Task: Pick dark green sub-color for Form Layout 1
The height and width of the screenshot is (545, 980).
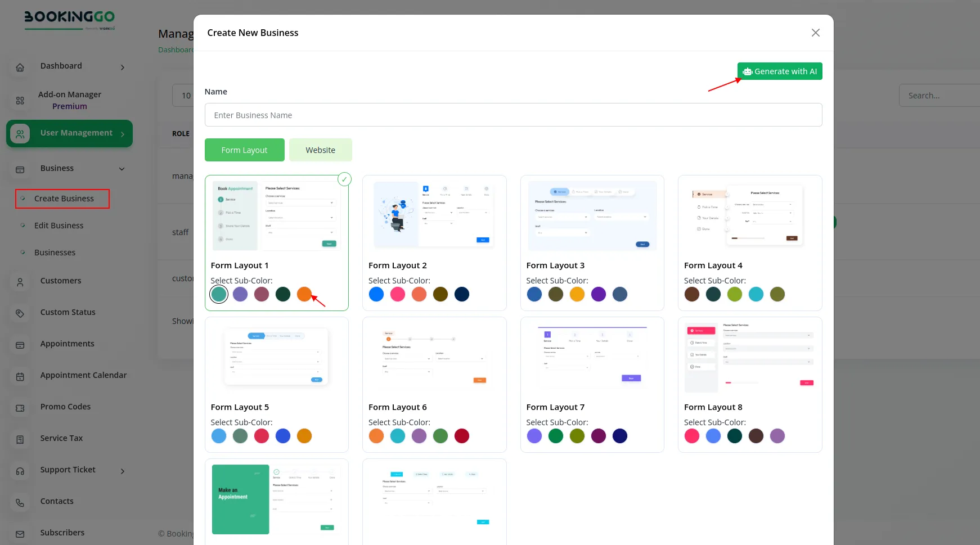Action: point(283,294)
